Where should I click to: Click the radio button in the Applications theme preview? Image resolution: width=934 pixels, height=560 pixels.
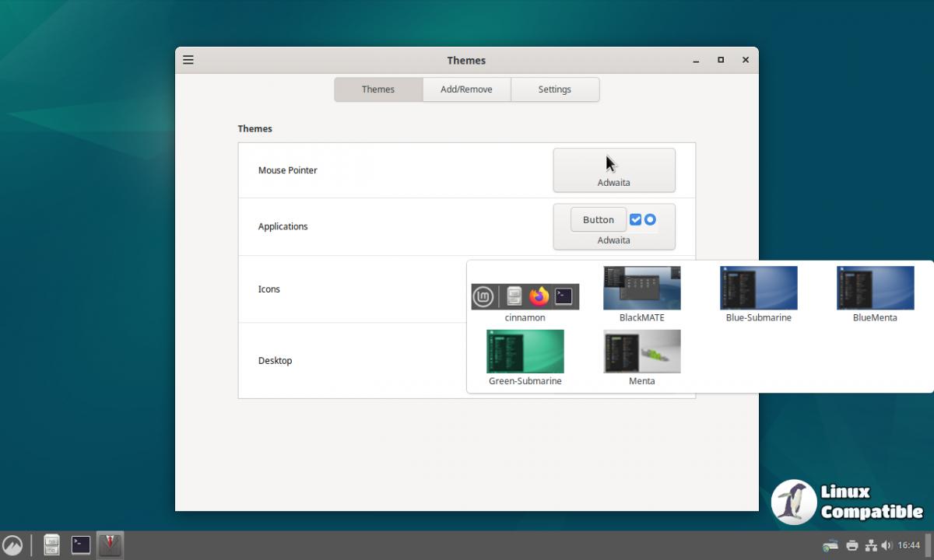(x=650, y=220)
